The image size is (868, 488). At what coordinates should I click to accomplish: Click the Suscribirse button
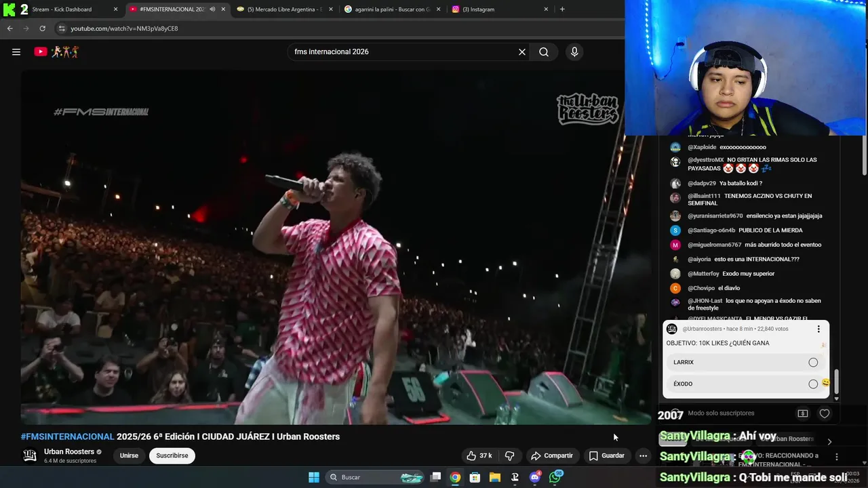[x=172, y=455]
